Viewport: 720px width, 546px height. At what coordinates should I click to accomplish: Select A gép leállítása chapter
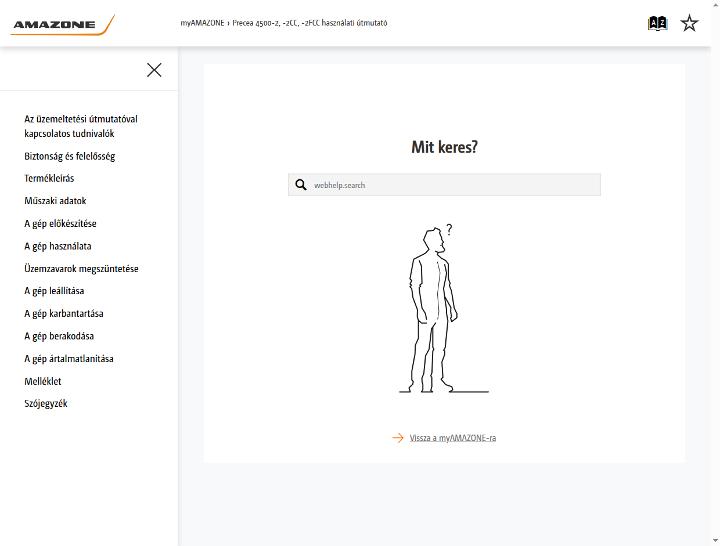tap(54, 291)
